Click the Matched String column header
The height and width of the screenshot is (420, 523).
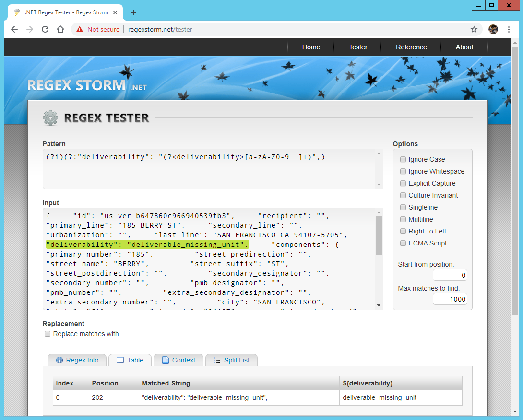click(x=239, y=383)
